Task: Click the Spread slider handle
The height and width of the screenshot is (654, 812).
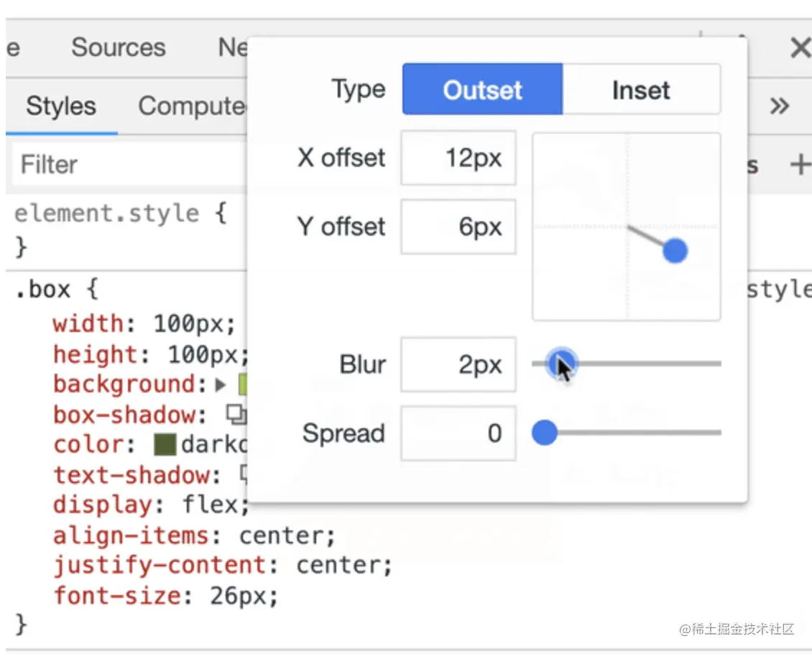Action: click(x=544, y=433)
